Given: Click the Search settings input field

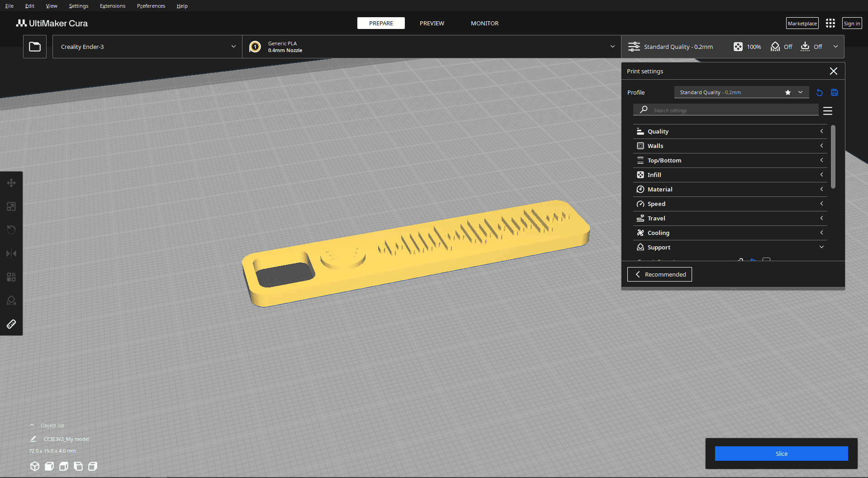Looking at the screenshot, I should click(x=733, y=110).
